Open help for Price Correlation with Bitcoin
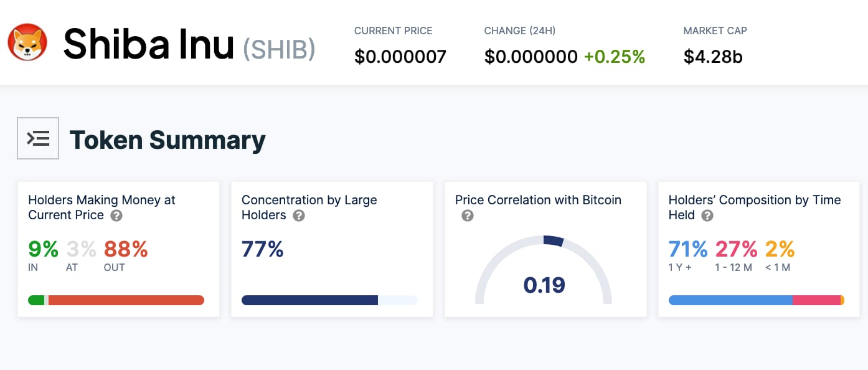 click(x=468, y=216)
